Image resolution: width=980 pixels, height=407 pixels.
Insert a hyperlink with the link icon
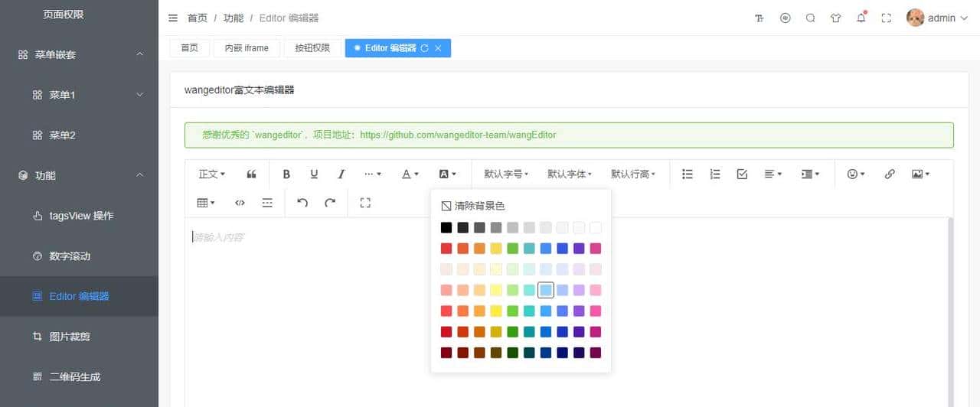coord(890,174)
